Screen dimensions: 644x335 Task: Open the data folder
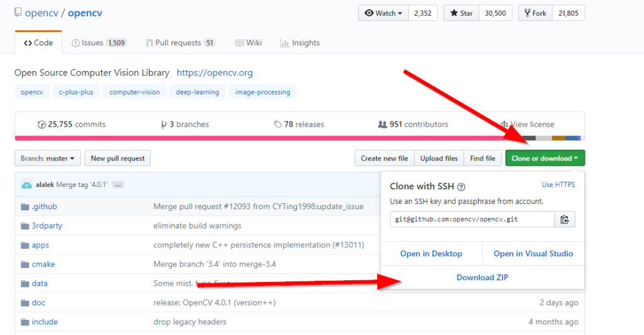[x=40, y=283]
